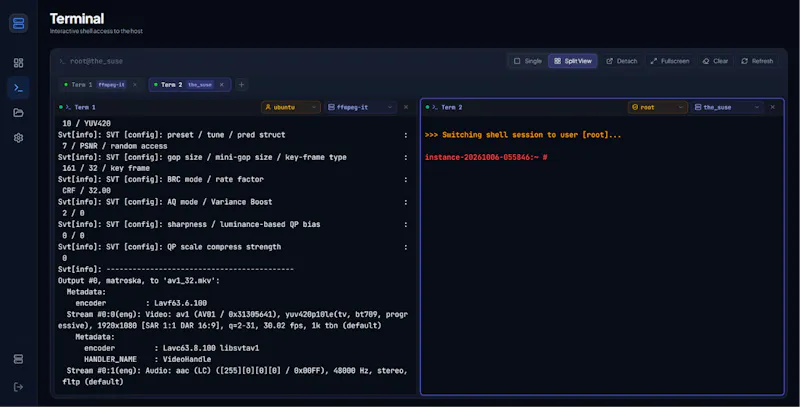Focus the instance-20261006-055846 shell prompt
The height and width of the screenshot is (407, 800).
pos(486,157)
